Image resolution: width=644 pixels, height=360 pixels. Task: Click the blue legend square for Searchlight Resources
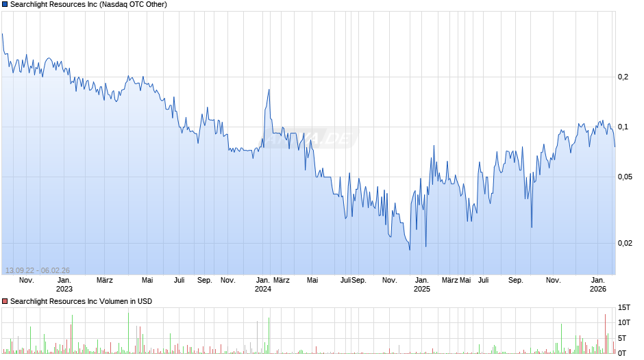click(x=5, y=5)
